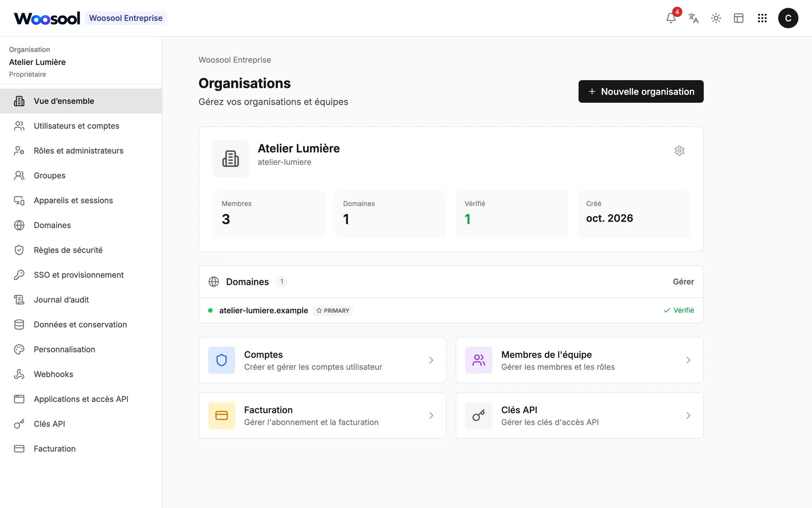This screenshot has width=812, height=508.
Task: Click the Webhooks sidebar icon
Action: 19,374
